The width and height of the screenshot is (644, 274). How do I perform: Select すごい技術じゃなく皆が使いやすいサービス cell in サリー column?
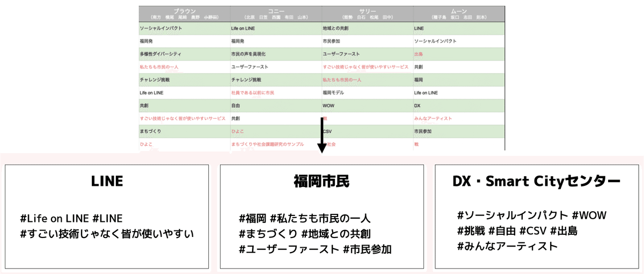(368, 67)
